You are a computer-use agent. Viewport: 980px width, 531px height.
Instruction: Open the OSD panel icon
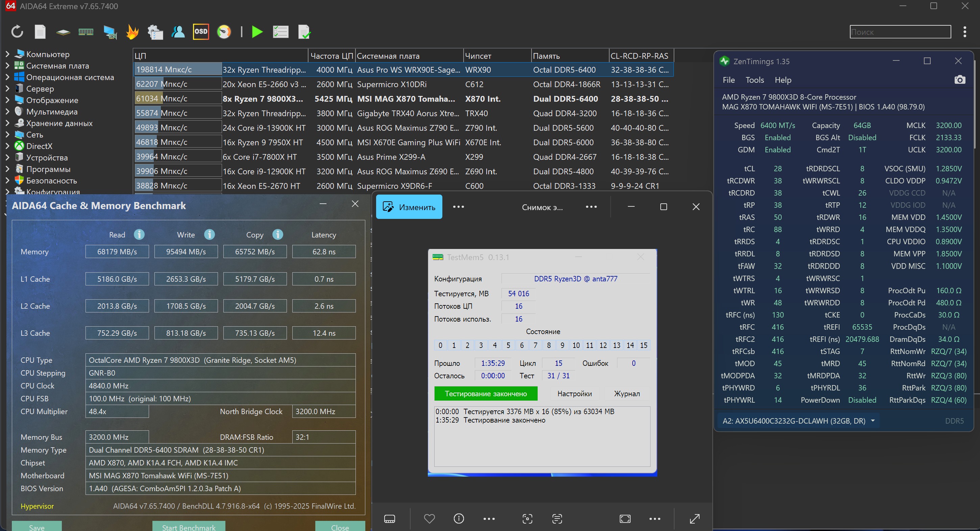[201, 31]
